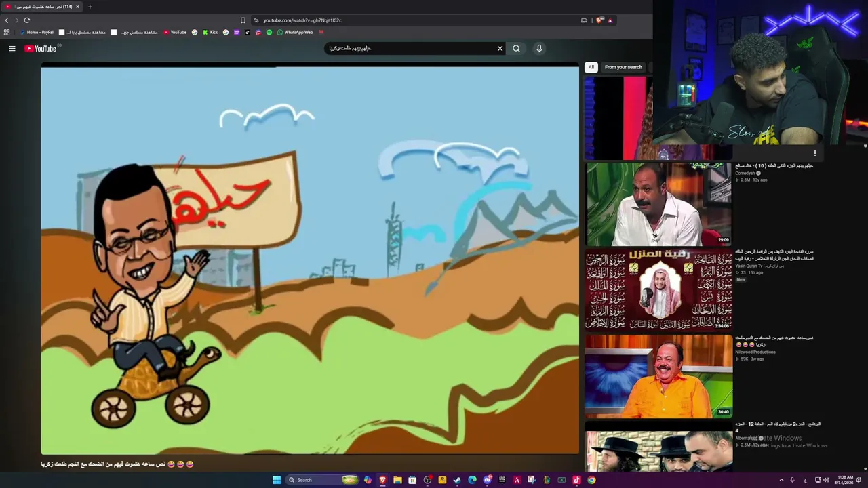The height and width of the screenshot is (488, 868).
Task: Open the clock showing 9:08 AM
Action: click(845, 480)
